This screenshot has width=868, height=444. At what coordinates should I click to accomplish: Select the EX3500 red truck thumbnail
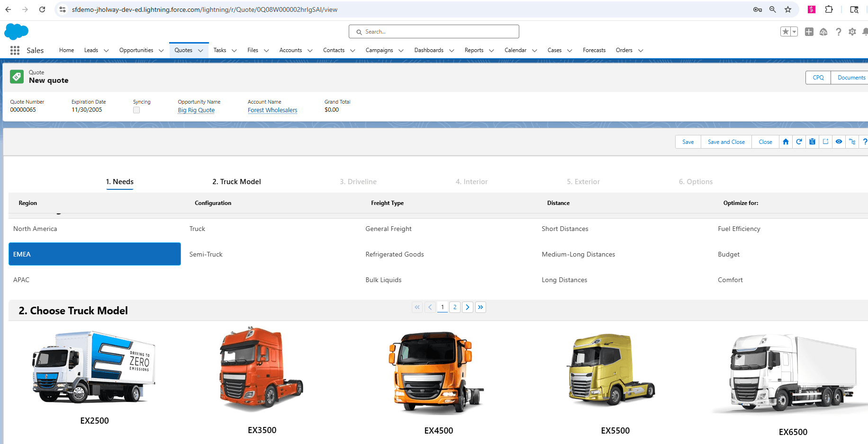pyautogui.click(x=262, y=370)
